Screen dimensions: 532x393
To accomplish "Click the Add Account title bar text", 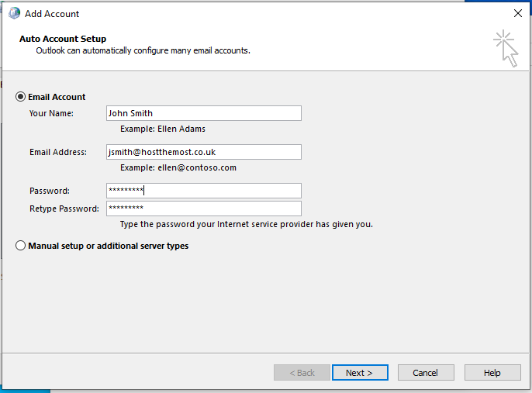I will (52, 14).
